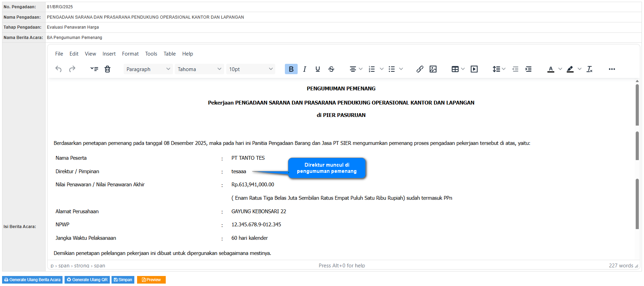Click the redo arrow icon
The image size is (644, 286).
[72, 69]
